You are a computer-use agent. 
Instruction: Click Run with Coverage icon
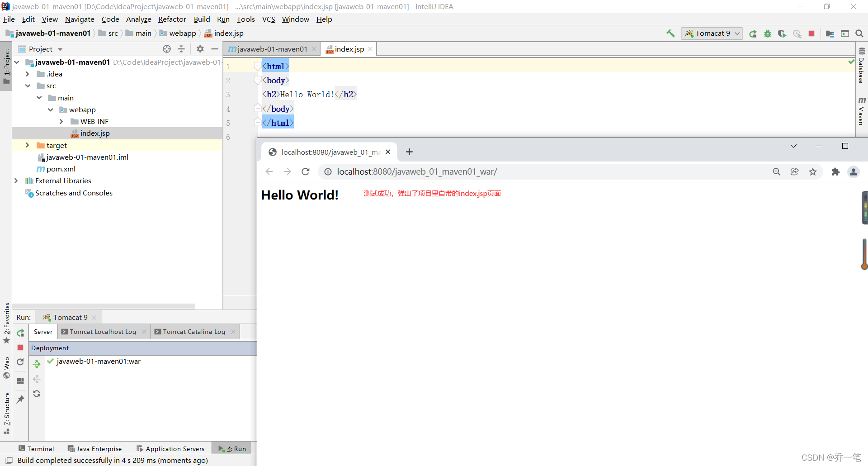782,33
